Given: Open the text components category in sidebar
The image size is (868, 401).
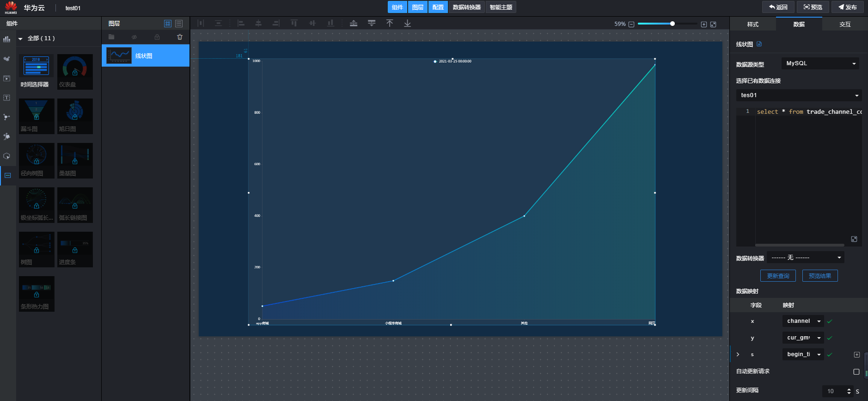Looking at the screenshot, I should click(x=7, y=98).
